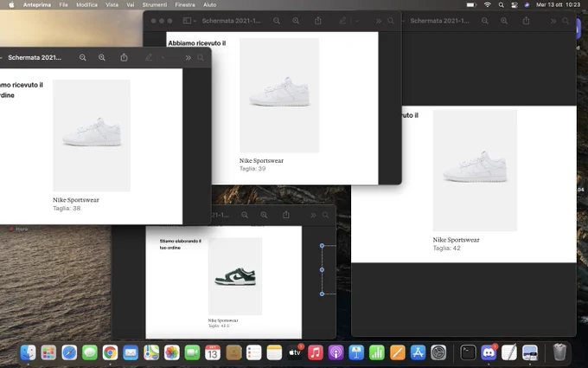Viewport: 588px width, 368px height.
Task: Share the Taglia 38 screenshot
Action: (x=125, y=57)
